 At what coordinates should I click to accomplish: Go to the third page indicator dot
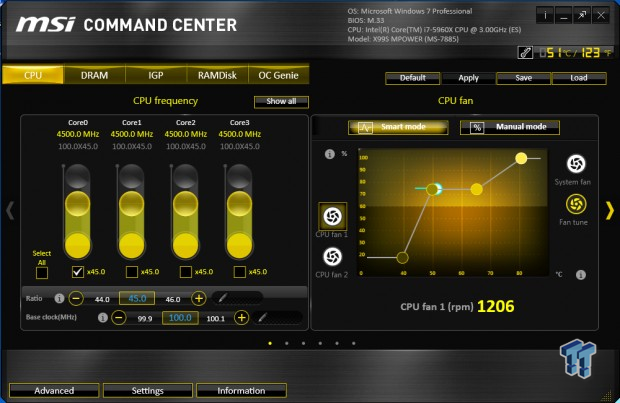(x=303, y=343)
